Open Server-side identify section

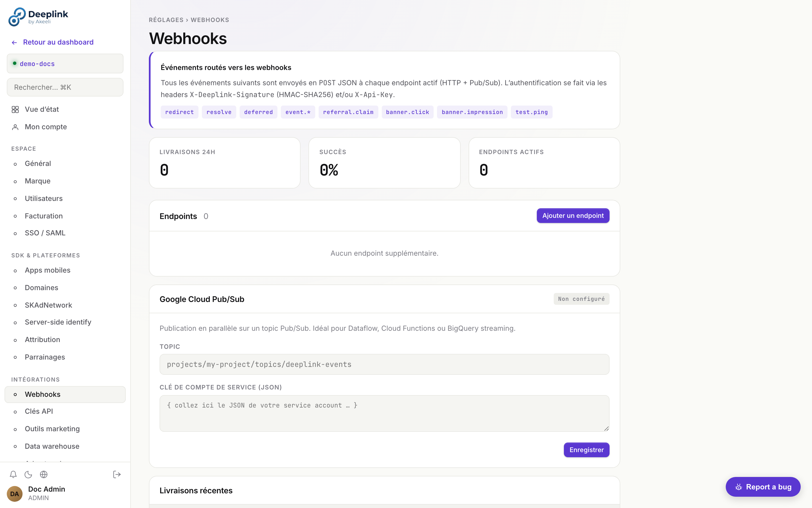pyautogui.click(x=65, y=322)
